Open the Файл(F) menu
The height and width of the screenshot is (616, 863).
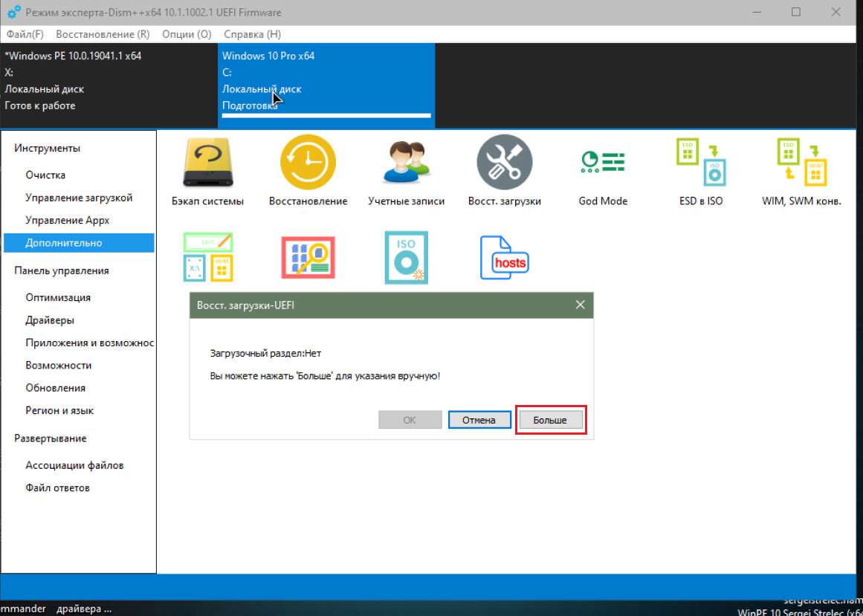[x=25, y=34]
